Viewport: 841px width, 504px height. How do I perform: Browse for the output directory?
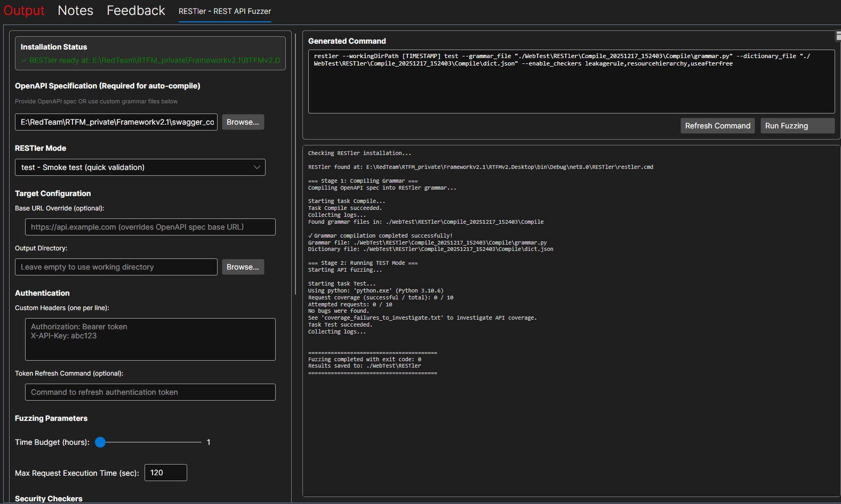pos(243,267)
